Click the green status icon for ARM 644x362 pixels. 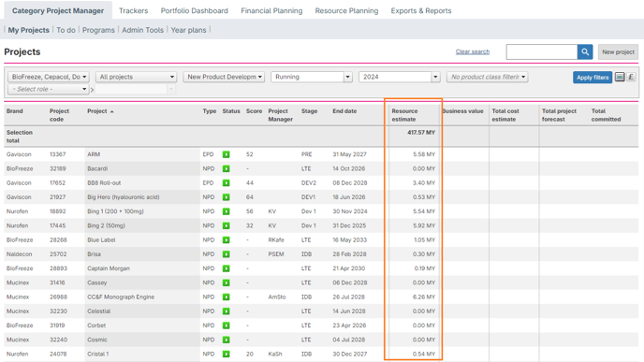(x=227, y=154)
